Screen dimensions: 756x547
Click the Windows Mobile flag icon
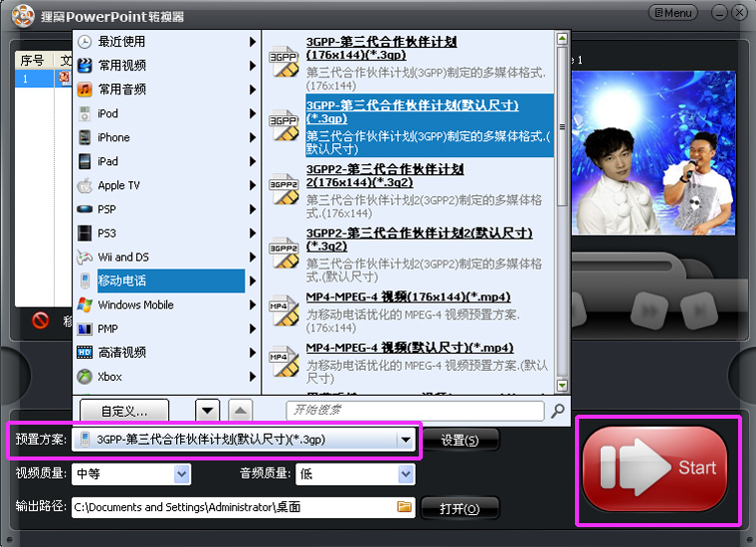point(85,305)
